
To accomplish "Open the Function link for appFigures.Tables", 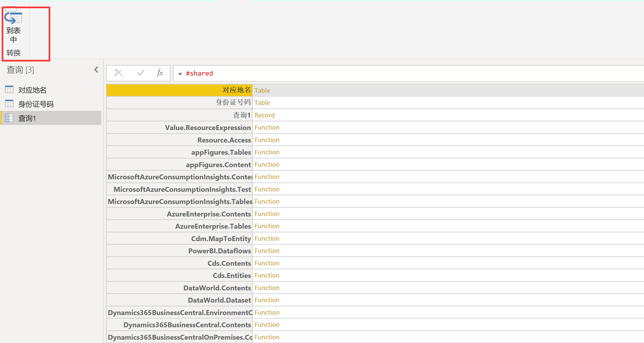I will (x=267, y=152).
